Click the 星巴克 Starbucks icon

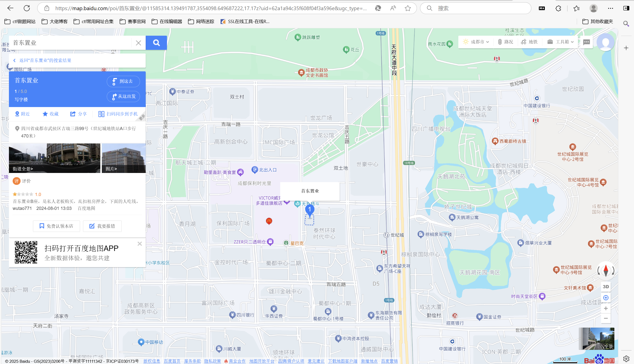coord(286,243)
